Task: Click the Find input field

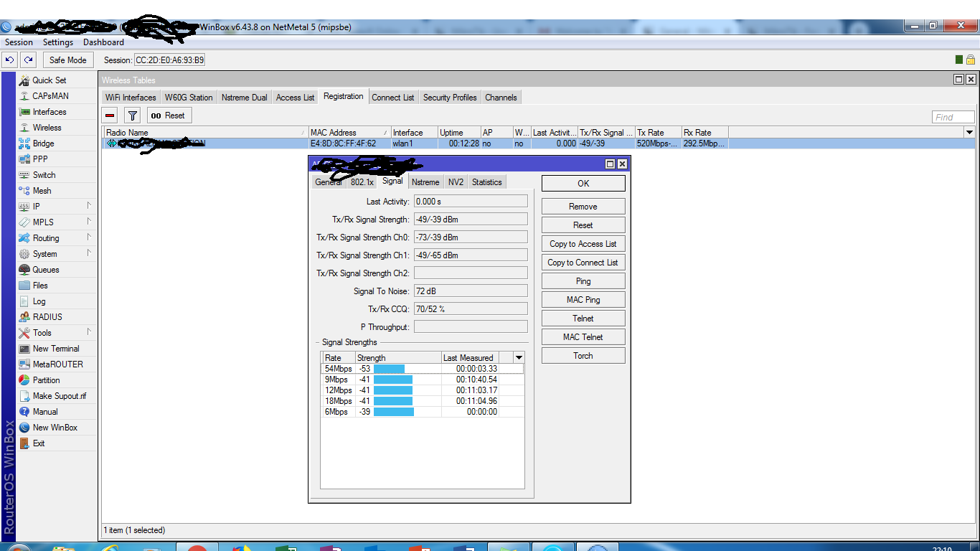Action: tap(953, 117)
